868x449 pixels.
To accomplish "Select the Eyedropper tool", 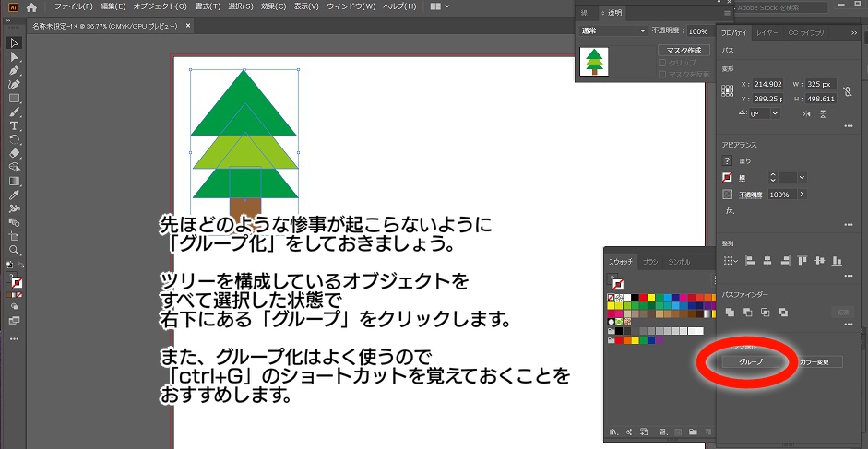I will pos(15,195).
